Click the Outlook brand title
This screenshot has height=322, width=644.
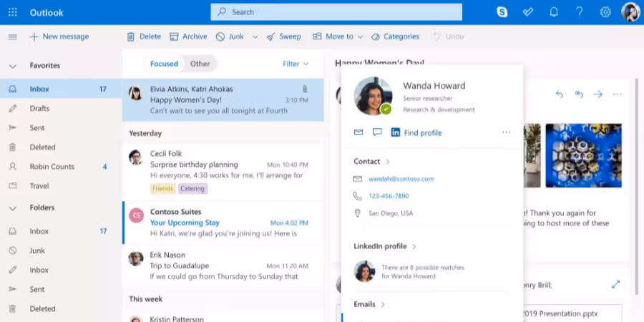tap(47, 13)
